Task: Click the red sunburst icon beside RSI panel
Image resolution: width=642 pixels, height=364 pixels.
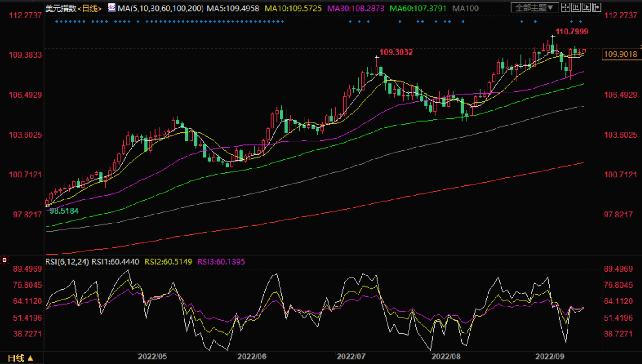Action: pyautogui.click(x=5, y=260)
